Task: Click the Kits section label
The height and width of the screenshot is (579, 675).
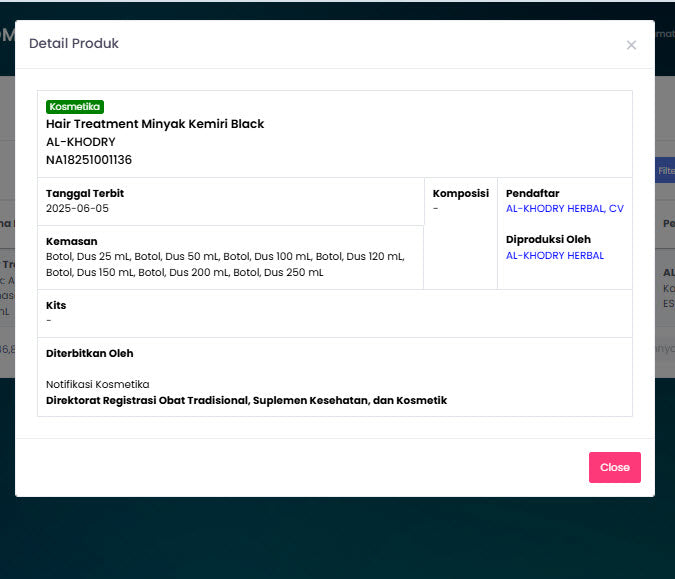Action: coord(56,305)
